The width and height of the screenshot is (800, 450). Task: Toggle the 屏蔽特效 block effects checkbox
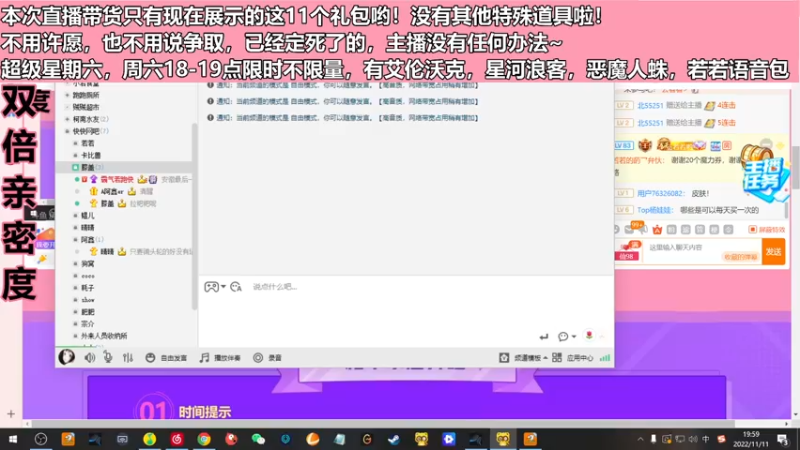[752, 230]
